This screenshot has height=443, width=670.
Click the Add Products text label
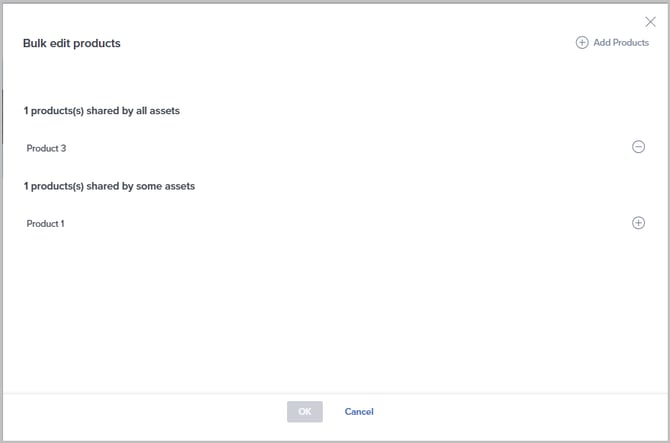tap(621, 43)
